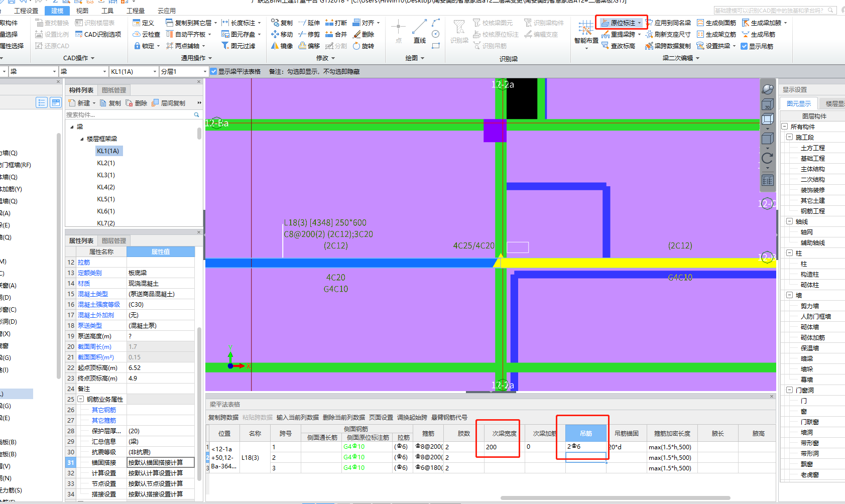Click the 旋转 rotate tool

coord(364,46)
